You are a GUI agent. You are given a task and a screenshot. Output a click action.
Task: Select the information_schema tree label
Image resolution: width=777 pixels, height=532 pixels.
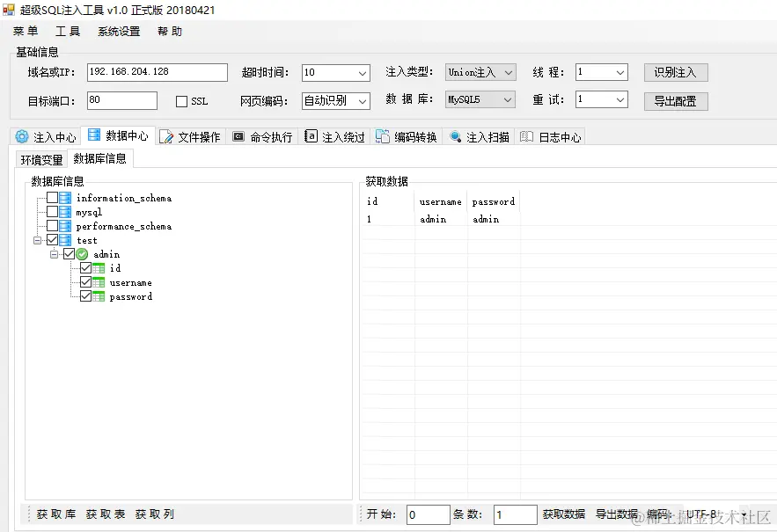point(124,198)
